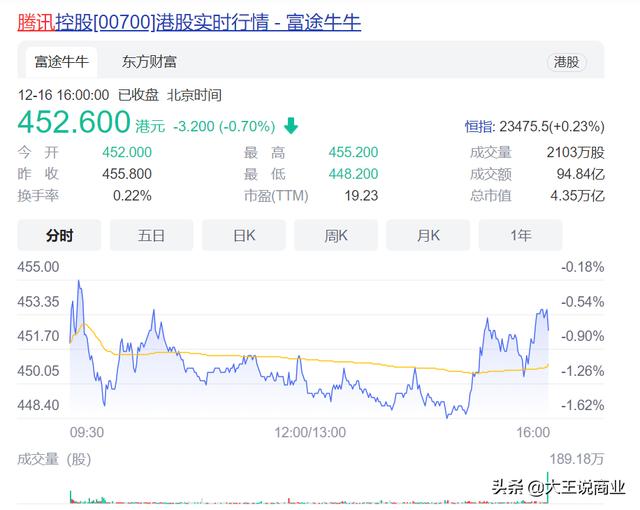The image size is (640, 510).
Task: Click the 189.18万 volume axis label
Action: point(577,459)
